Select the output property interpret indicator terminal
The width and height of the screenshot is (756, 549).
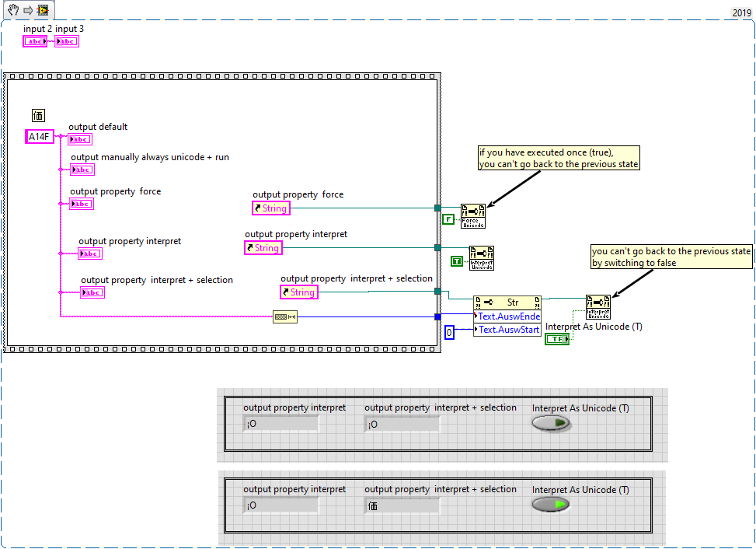pyautogui.click(x=90, y=254)
